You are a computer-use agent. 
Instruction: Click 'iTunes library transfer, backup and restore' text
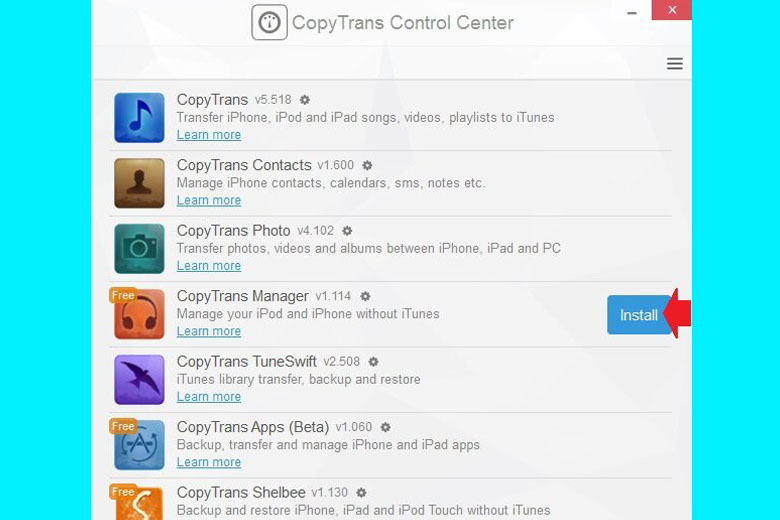click(x=298, y=380)
